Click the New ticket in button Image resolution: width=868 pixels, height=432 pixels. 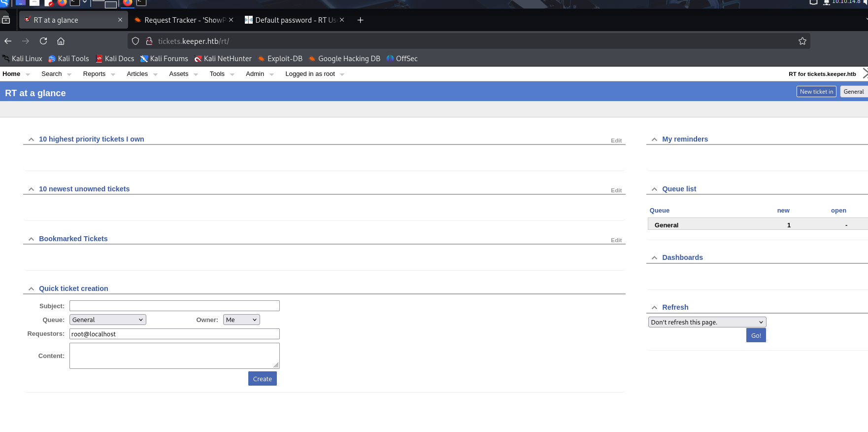coord(816,92)
